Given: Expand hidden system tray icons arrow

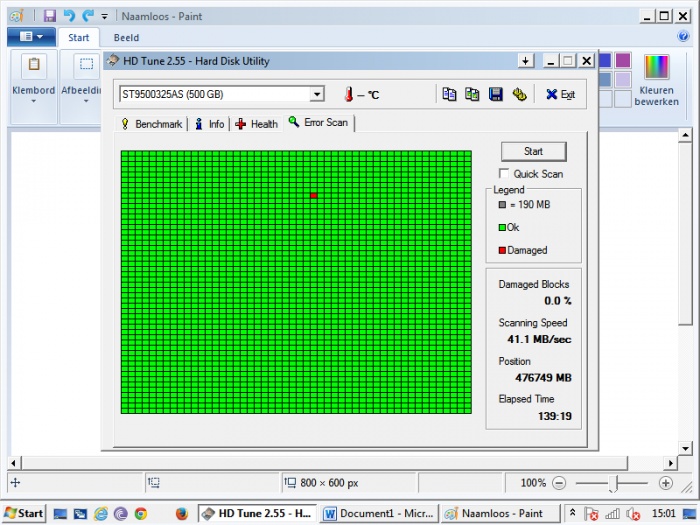Looking at the screenshot, I should (572, 513).
